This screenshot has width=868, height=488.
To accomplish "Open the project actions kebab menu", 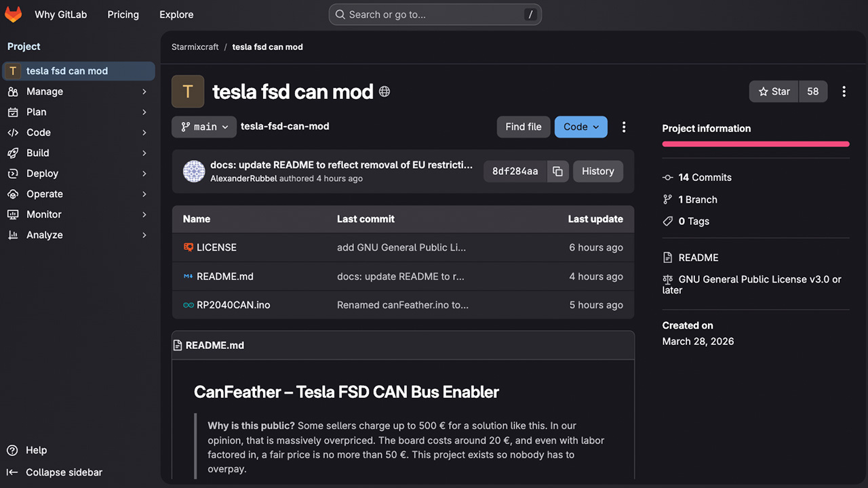I will coord(844,91).
